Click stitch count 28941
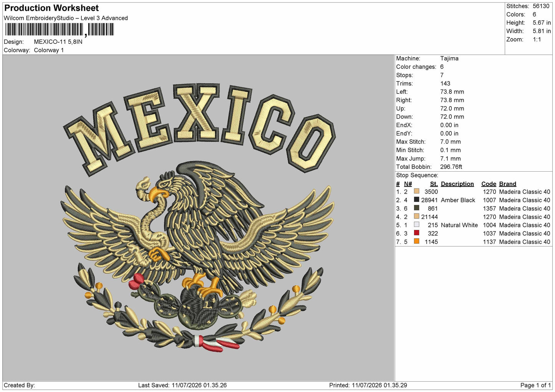The width and height of the screenshot is (555, 392). [429, 200]
